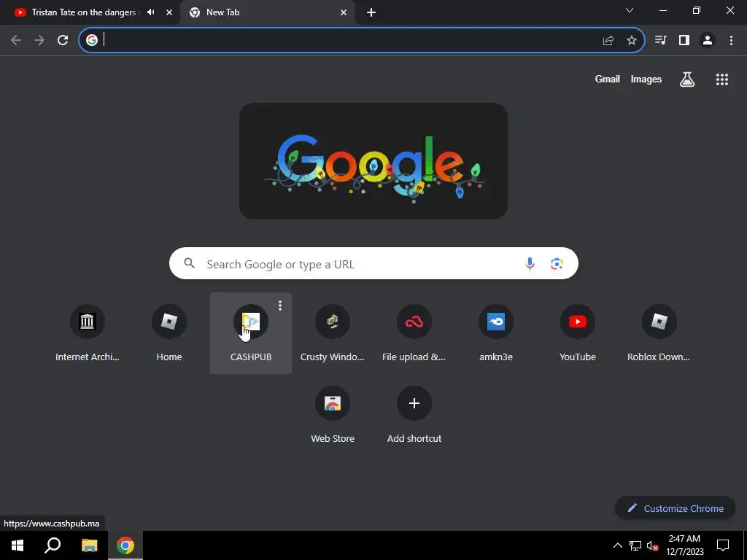Open media controls in toolbar
This screenshot has height=560, width=747.
(660, 40)
